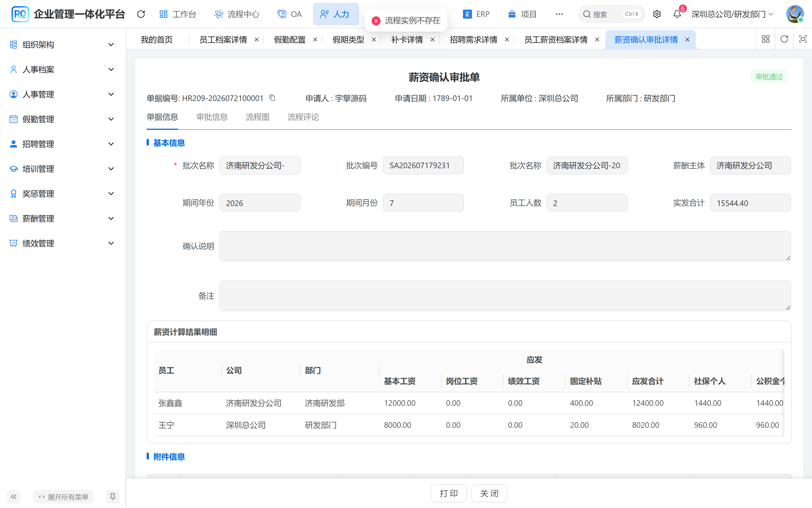Click the user avatar picture
812x508 pixels.
[x=795, y=14]
